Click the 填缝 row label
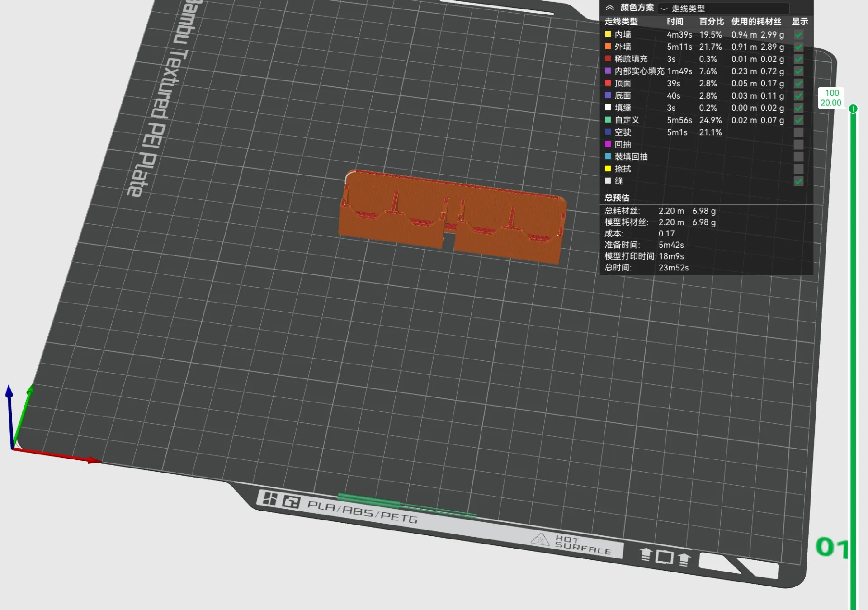The width and height of the screenshot is (868, 610). pos(623,108)
